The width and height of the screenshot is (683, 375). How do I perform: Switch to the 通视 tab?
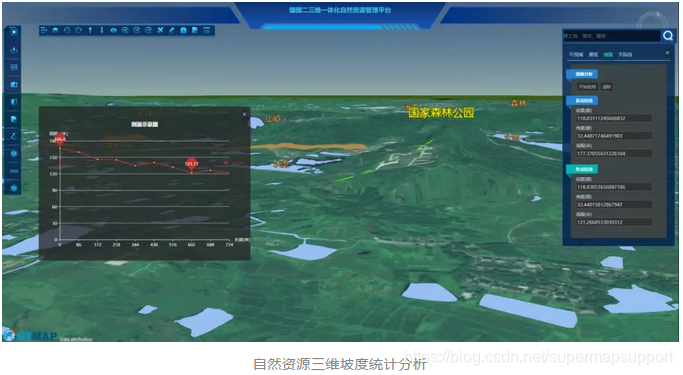[593, 55]
